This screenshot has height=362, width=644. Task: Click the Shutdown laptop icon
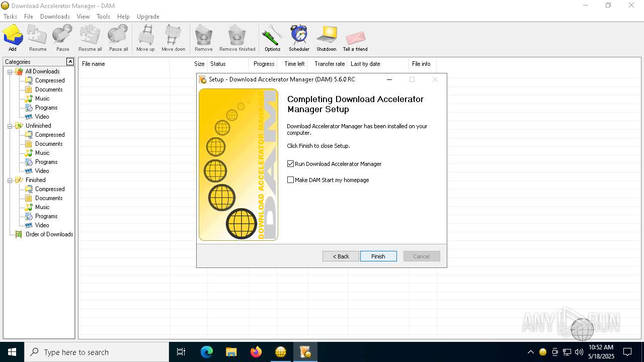click(x=326, y=38)
